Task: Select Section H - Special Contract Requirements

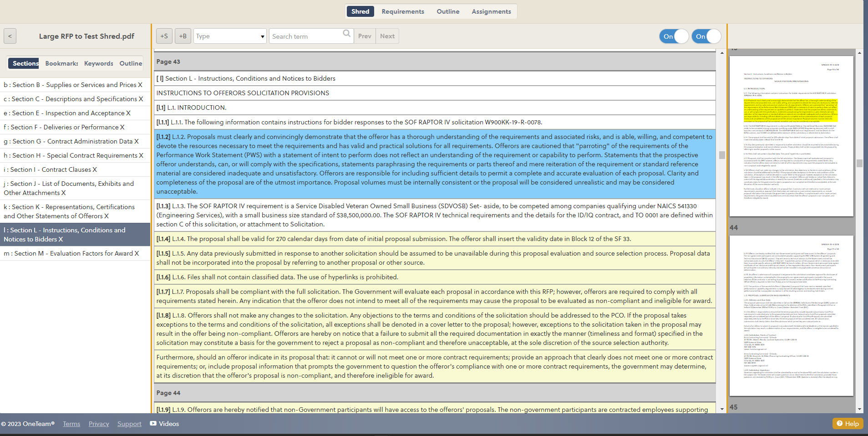Action: point(71,155)
